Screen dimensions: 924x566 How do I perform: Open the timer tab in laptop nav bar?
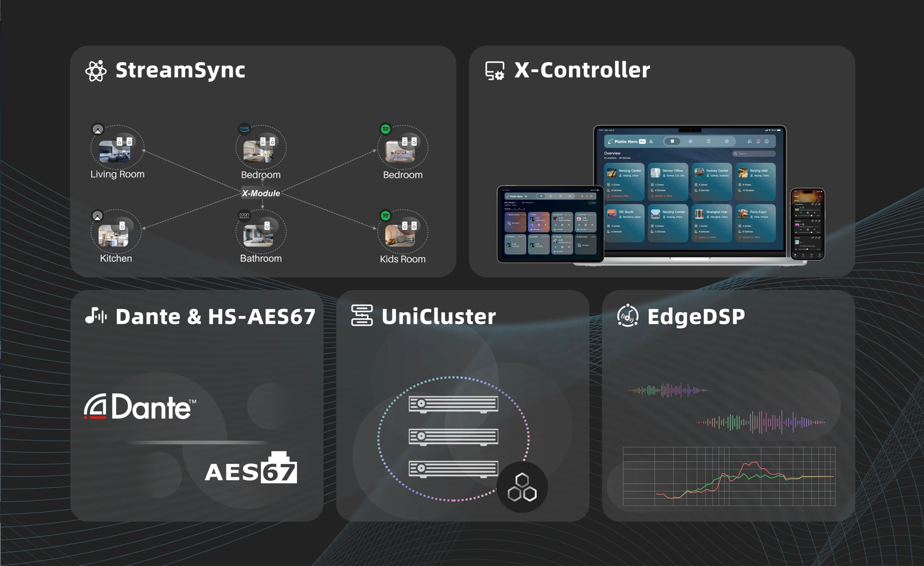coord(708,141)
